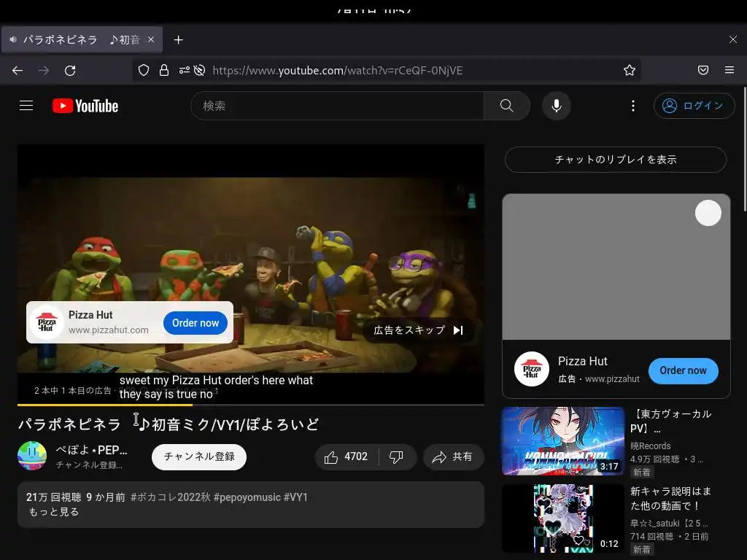
Task: Open the #VY1 hashtag
Action: point(296,497)
